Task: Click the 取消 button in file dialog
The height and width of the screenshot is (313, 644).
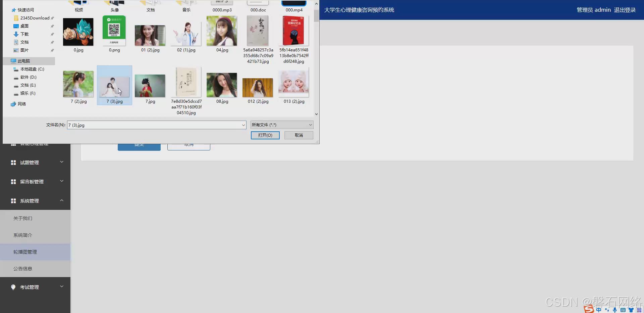Action: pyautogui.click(x=299, y=135)
